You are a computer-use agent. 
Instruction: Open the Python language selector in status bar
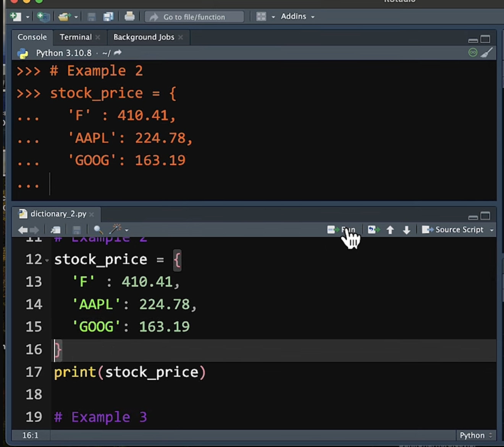[x=476, y=435]
